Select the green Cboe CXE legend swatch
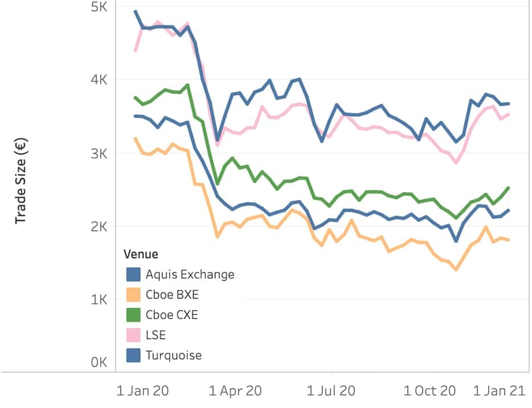 point(133,315)
